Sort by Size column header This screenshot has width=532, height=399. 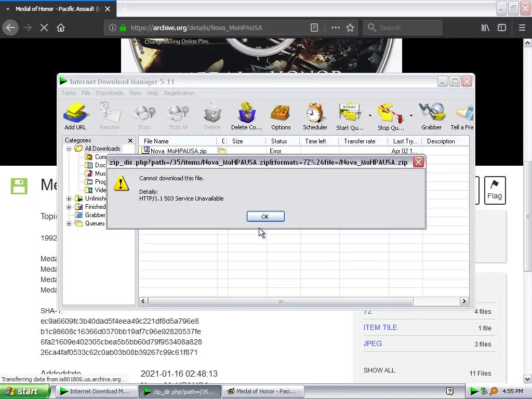pos(247,141)
